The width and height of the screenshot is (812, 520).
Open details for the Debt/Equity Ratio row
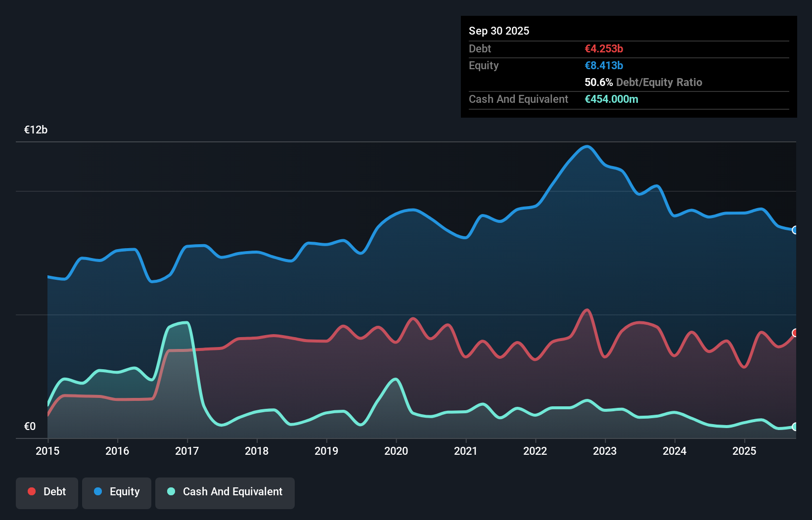(x=643, y=82)
